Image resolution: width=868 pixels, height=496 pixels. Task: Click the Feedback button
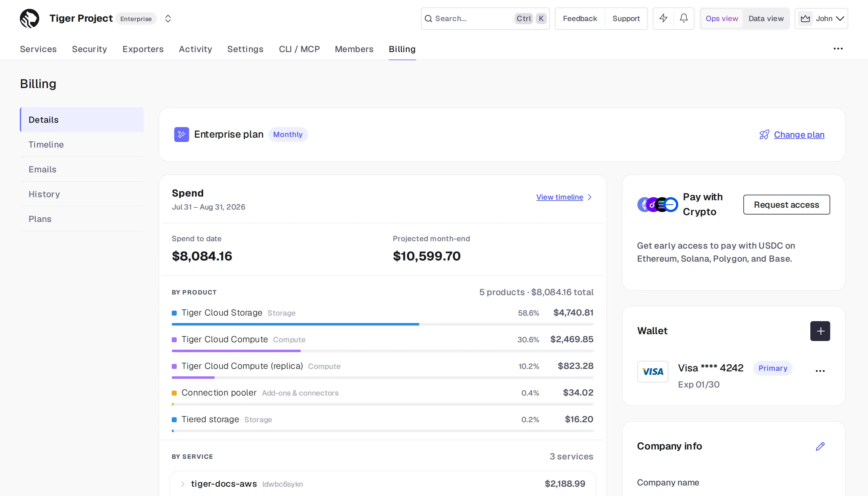(580, 18)
